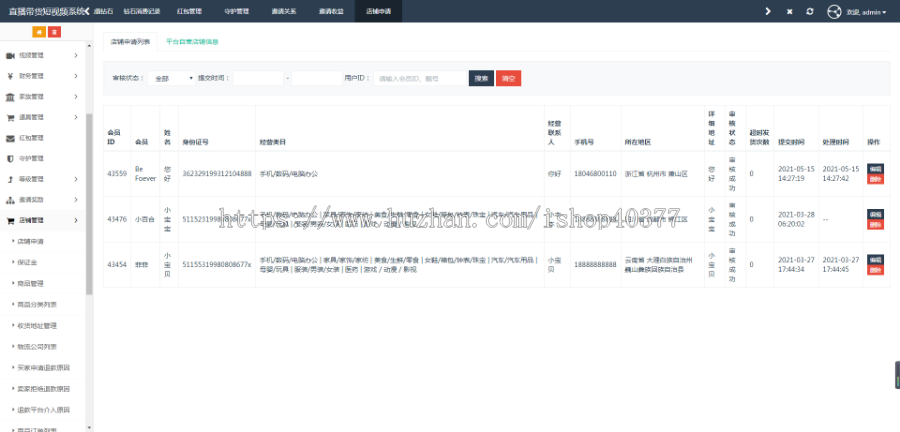Screen dimensions: 900x432
Task: Open the 审核状态 全部 dropdown
Action: (x=172, y=79)
